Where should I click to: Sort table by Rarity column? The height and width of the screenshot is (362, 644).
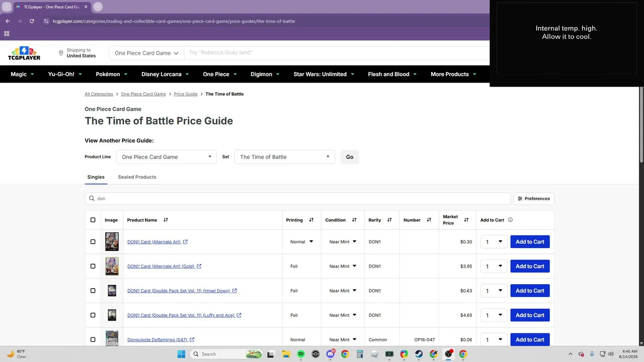coord(389,220)
